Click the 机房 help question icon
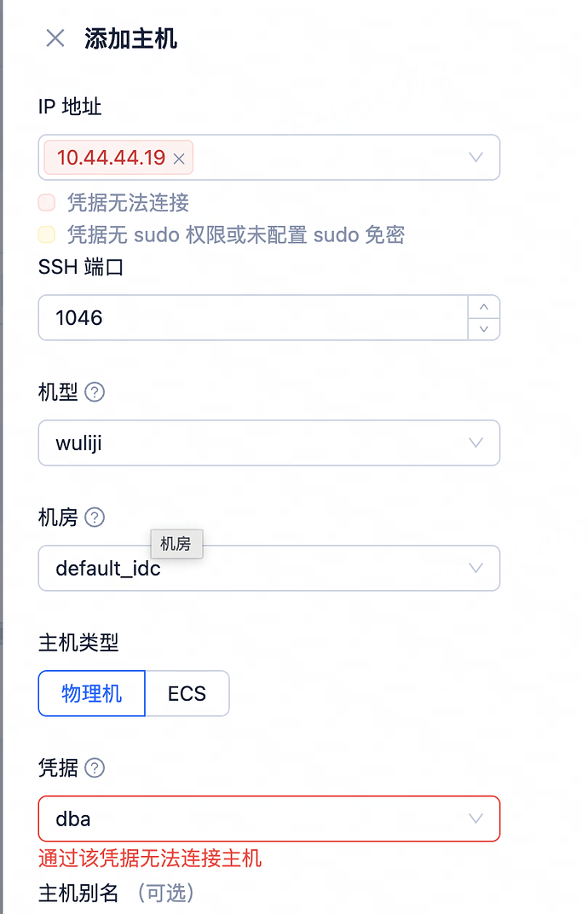This screenshot has height=914, width=588. click(x=95, y=518)
